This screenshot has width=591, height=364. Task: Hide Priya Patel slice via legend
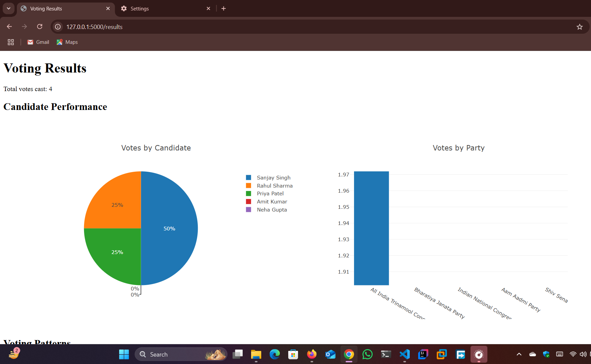tap(270, 194)
